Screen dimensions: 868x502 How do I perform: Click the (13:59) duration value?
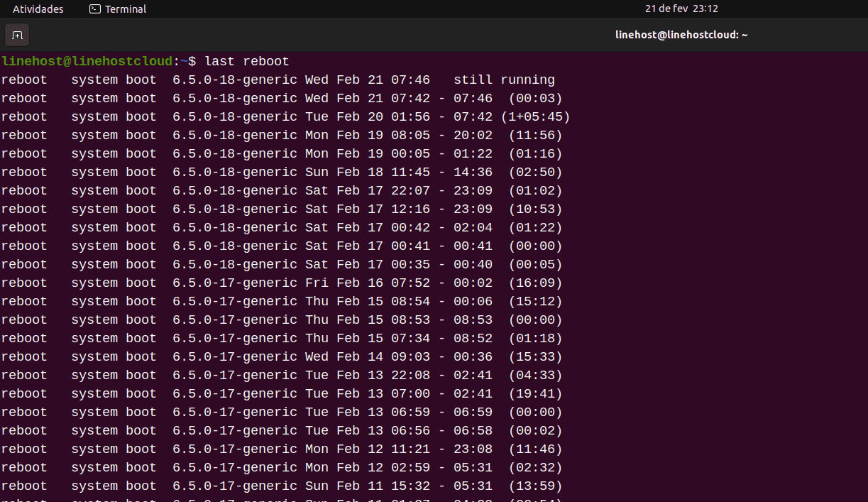pos(535,486)
